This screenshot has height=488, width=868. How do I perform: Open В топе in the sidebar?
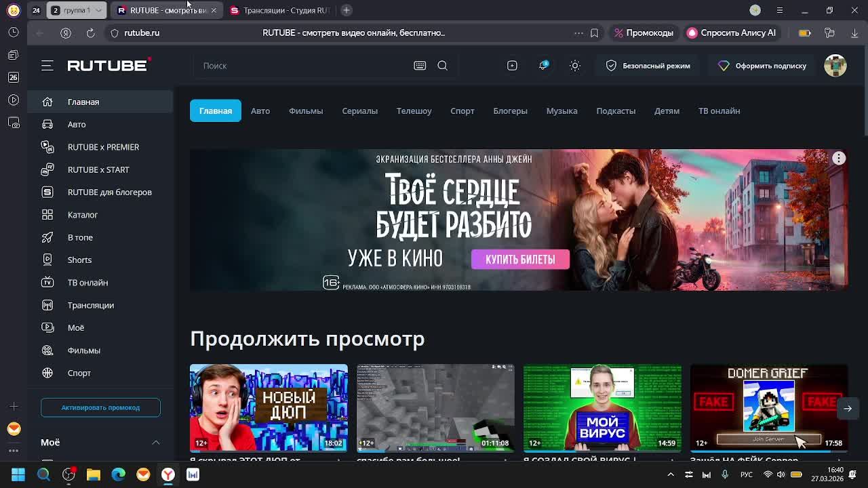tap(100, 237)
